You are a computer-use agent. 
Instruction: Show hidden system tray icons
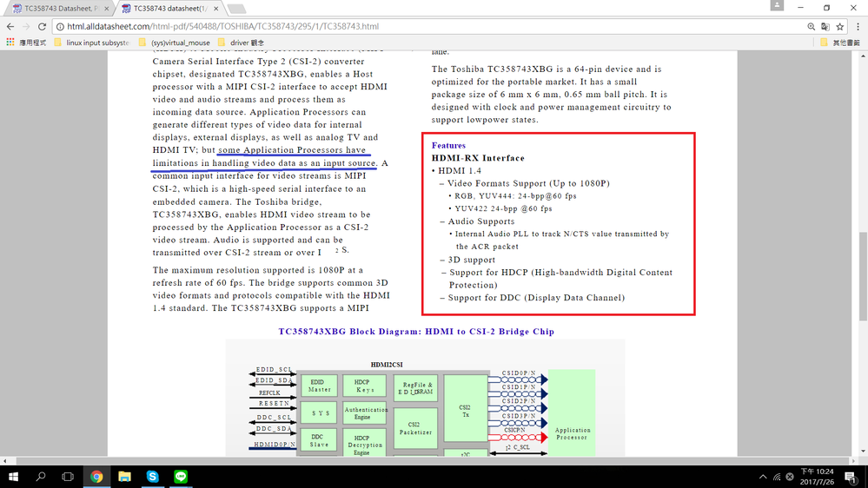pos(763,477)
